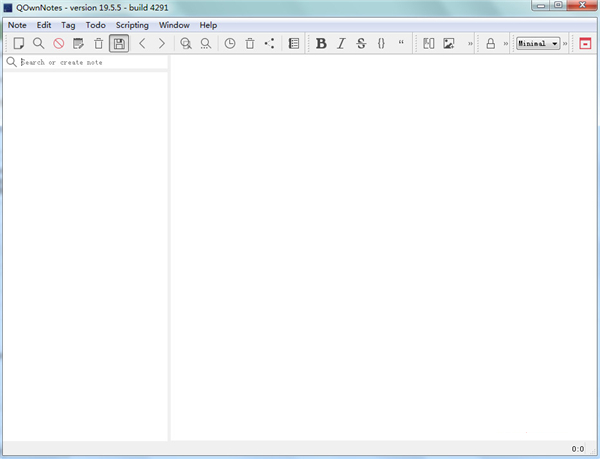This screenshot has width=600, height=459.
Task: Open the note history clock icon
Action: click(x=230, y=43)
